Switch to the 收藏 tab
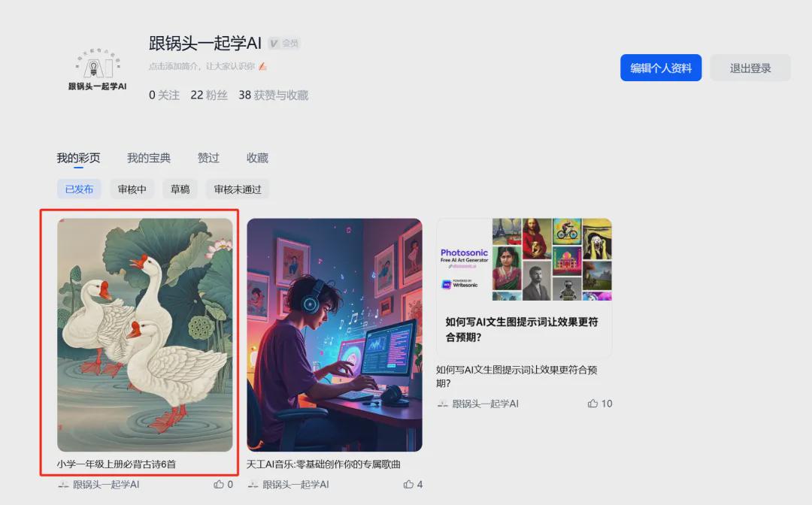This screenshot has height=505, width=812. (x=256, y=158)
